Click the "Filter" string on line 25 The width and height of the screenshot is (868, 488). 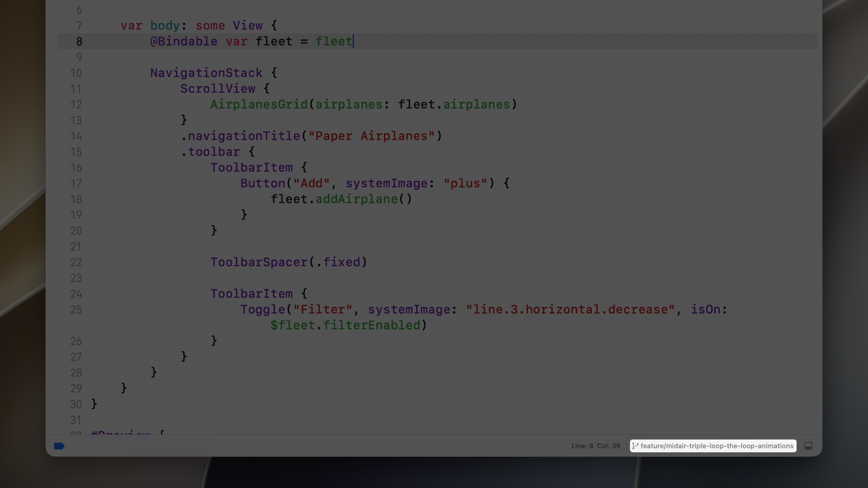point(323,309)
